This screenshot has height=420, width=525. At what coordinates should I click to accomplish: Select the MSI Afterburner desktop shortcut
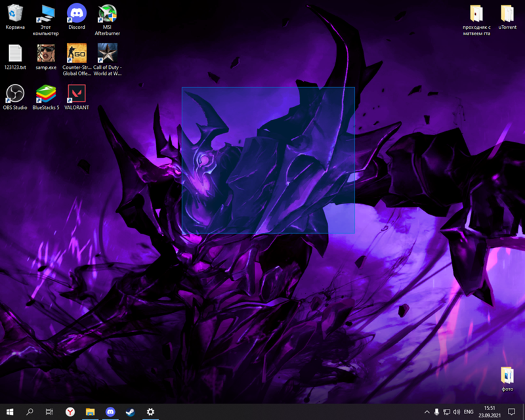[x=107, y=20]
